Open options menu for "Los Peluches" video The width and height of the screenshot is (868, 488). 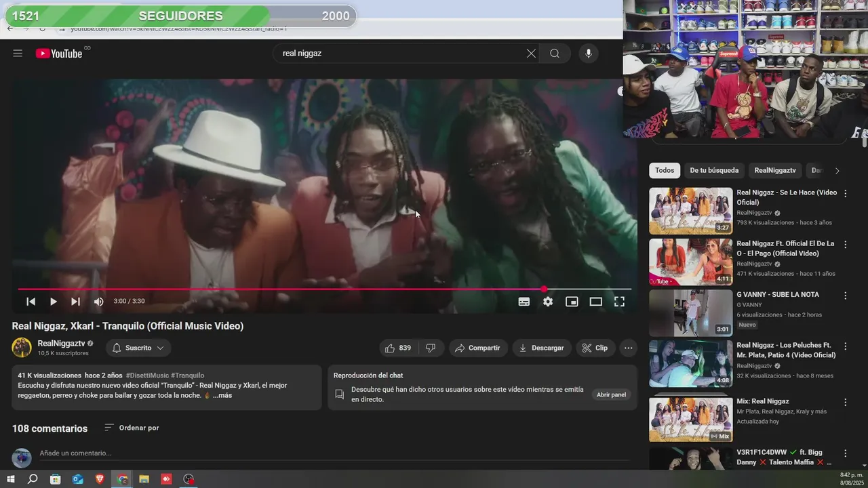(x=845, y=346)
